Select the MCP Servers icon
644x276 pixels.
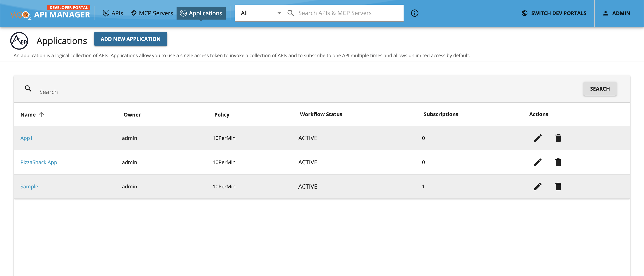pos(134,13)
